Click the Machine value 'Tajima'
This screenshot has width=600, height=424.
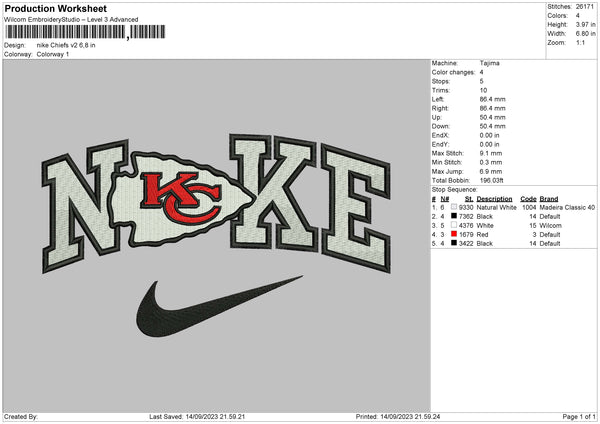pos(489,63)
